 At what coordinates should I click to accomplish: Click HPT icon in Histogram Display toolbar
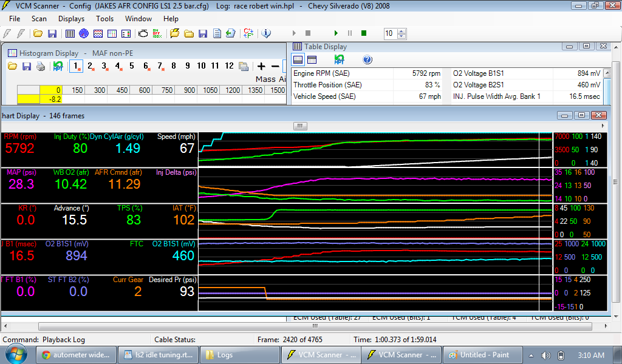coord(58,66)
